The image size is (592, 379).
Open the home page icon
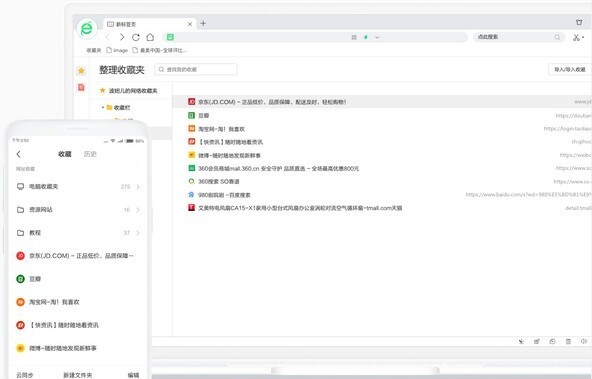tap(150, 37)
